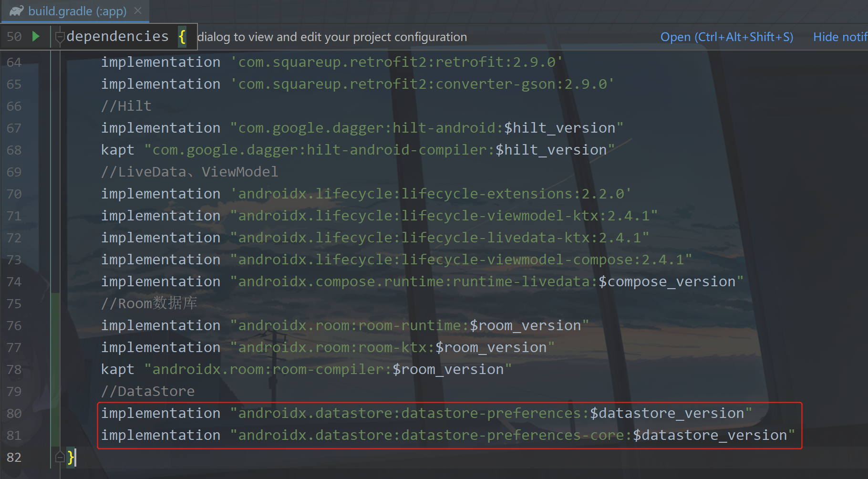The image size is (868, 479).
Task: Click the notification banner message text
Action: [332, 37]
